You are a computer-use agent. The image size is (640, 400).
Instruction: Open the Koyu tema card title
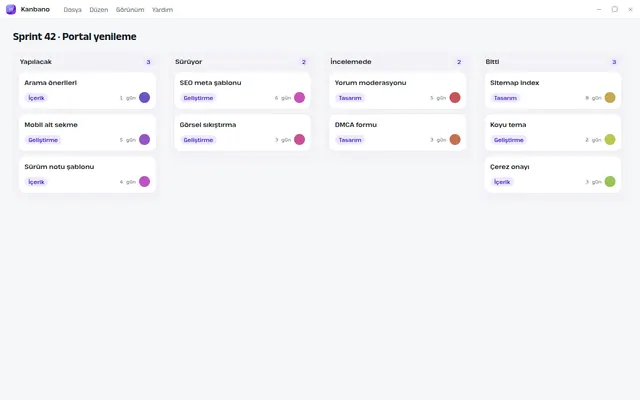[508, 124]
